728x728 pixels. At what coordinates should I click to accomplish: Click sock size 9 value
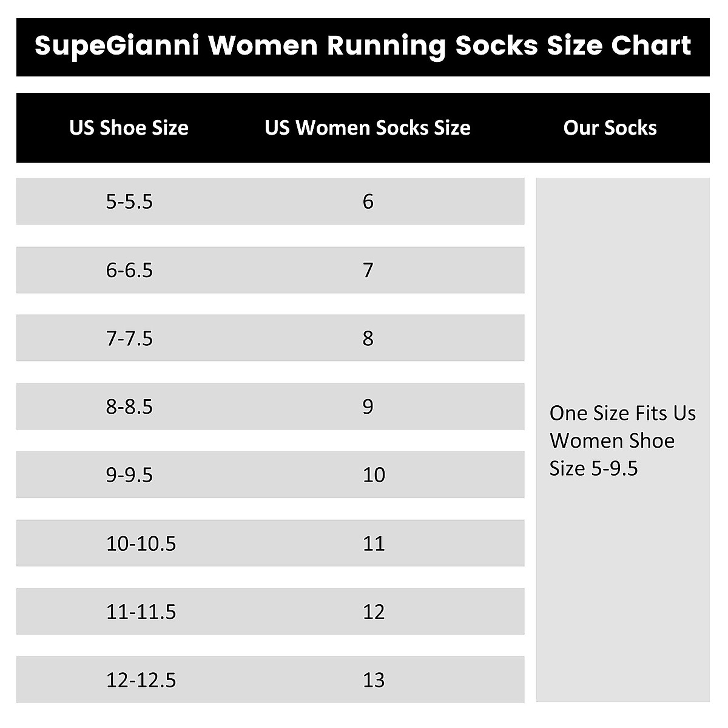point(368,406)
